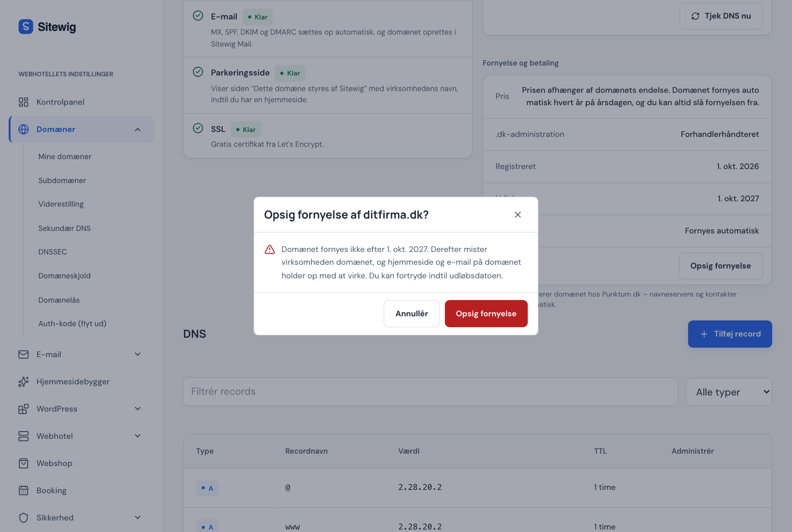This screenshot has height=532, width=792.
Task: Click the Webshop bag icon
Action: pos(24,463)
